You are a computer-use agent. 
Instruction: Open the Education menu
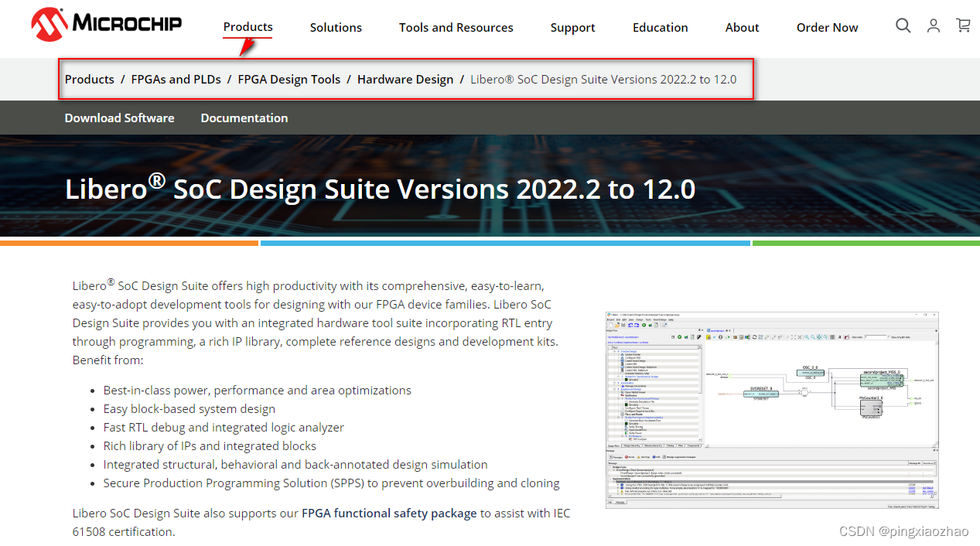(x=660, y=27)
